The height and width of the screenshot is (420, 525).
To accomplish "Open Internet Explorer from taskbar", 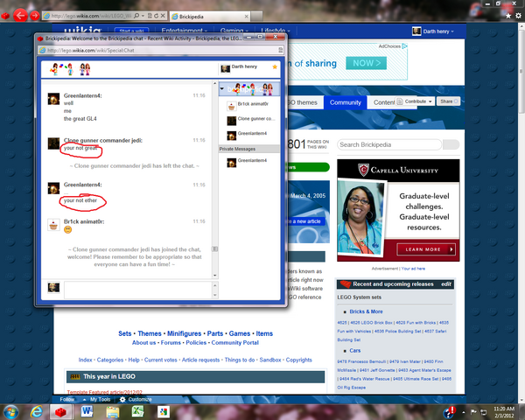I will (x=37, y=411).
